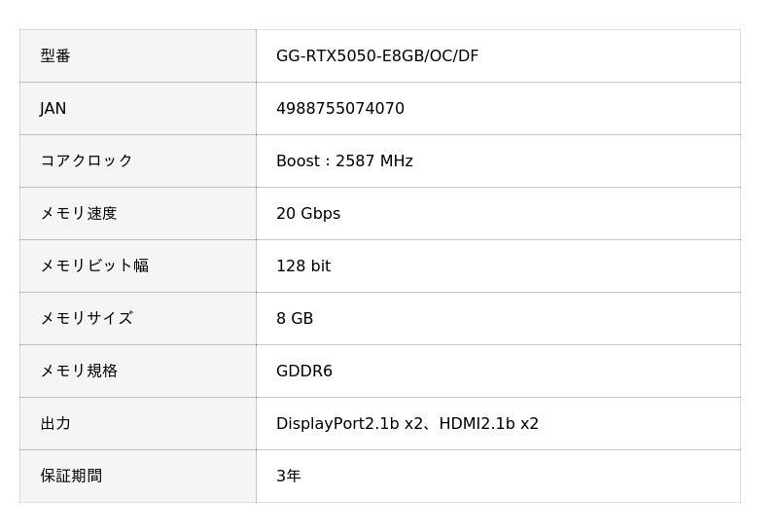Click the メモリビット幅 label
778x532 pixels.
click(94, 266)
